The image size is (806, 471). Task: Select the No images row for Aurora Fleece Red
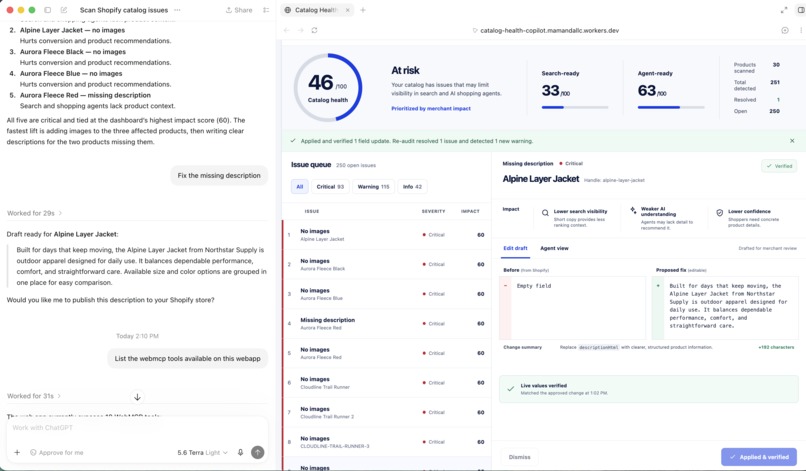click(387, 353)
